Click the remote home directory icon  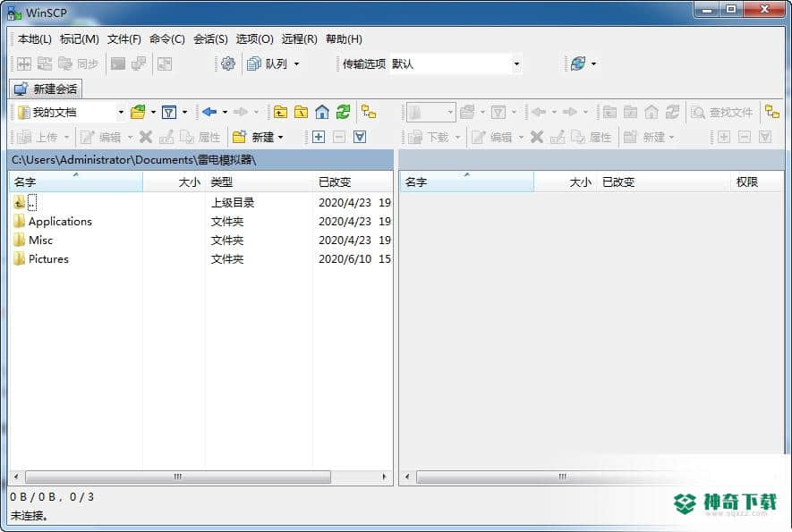[651, 112]
